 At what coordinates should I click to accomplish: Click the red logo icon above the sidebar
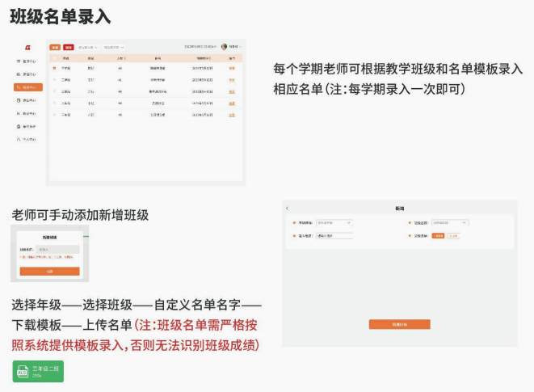pos(28,48)
